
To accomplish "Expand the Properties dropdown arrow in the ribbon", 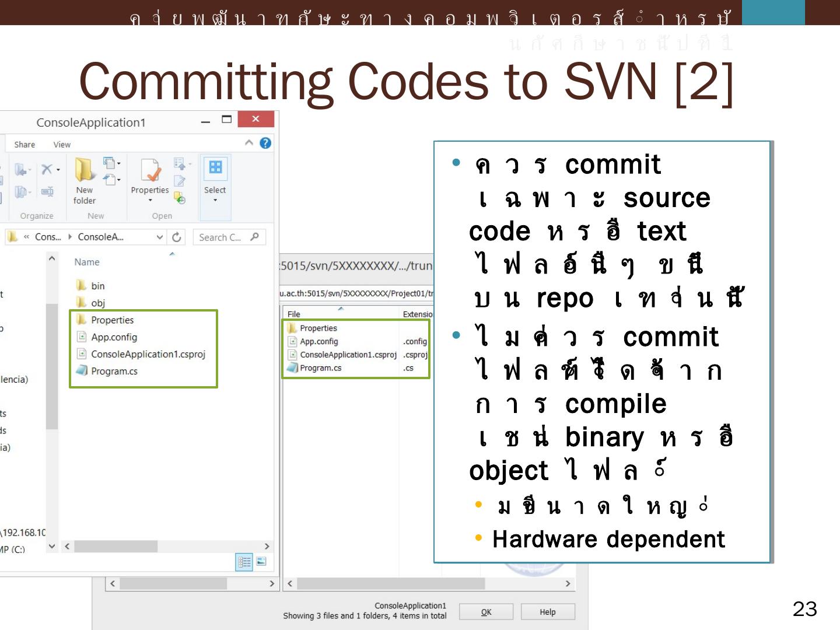I will 150,201.
